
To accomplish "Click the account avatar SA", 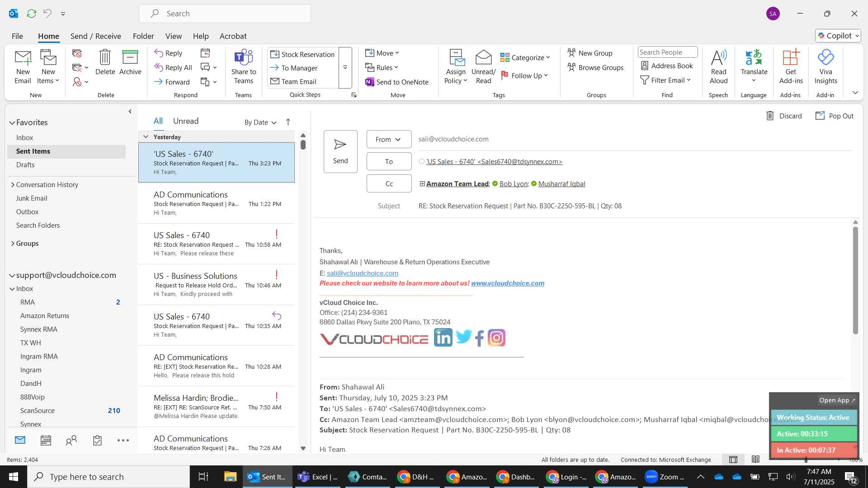I will (773, 14).
